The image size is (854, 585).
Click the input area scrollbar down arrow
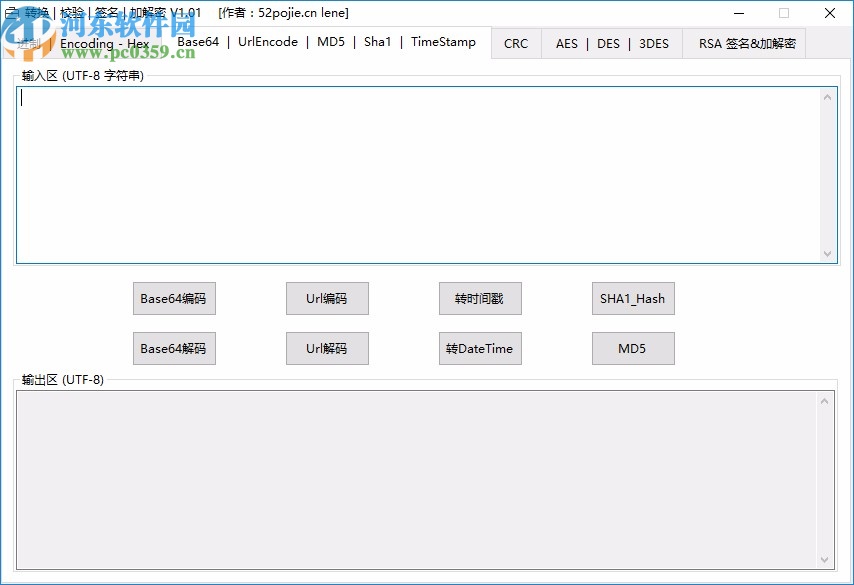(x=829, y=253)
